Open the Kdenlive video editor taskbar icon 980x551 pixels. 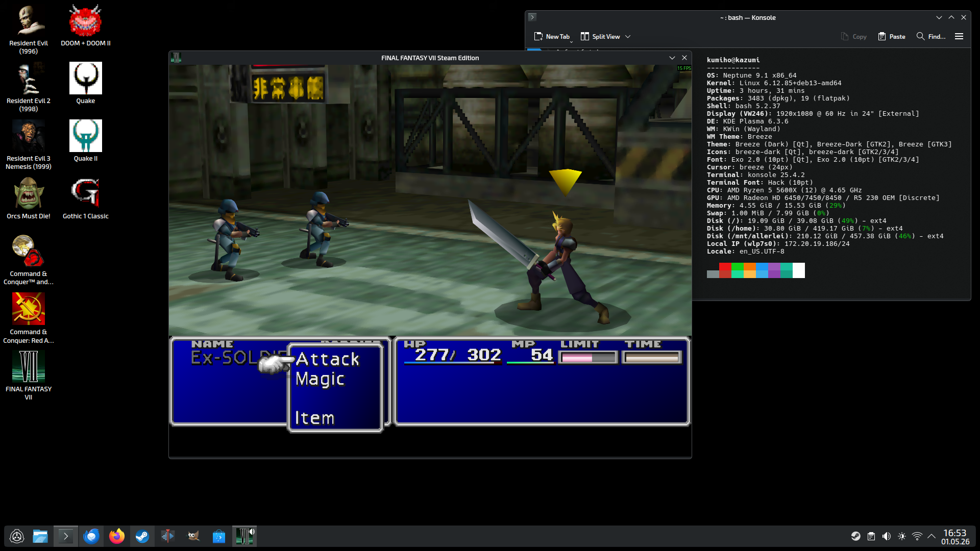click(x=168, y=536)
